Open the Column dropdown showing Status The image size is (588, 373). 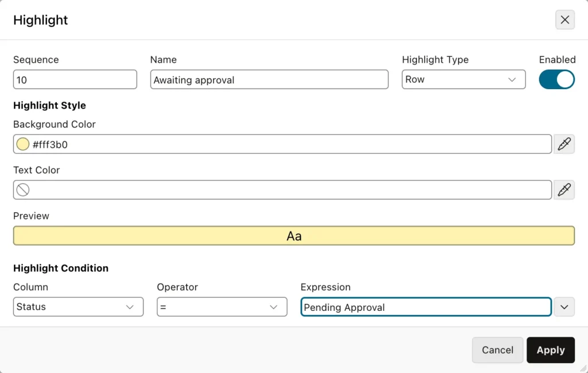point(78,307)
